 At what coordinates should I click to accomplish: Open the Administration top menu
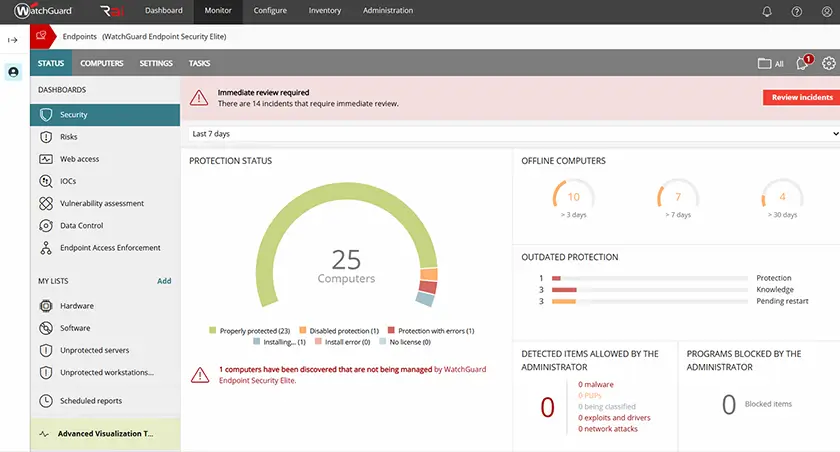point(388,11)
